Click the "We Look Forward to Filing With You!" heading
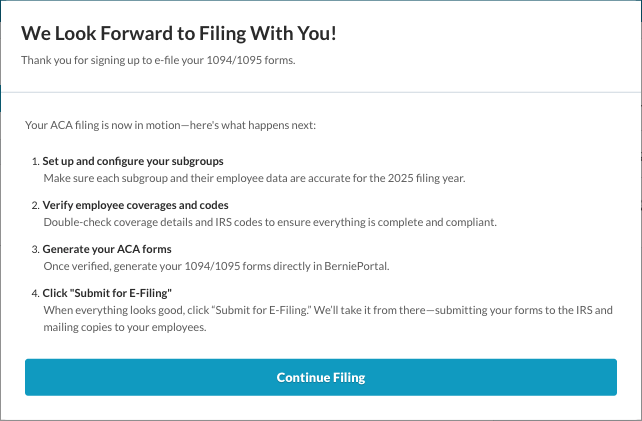 pos(179,33)
